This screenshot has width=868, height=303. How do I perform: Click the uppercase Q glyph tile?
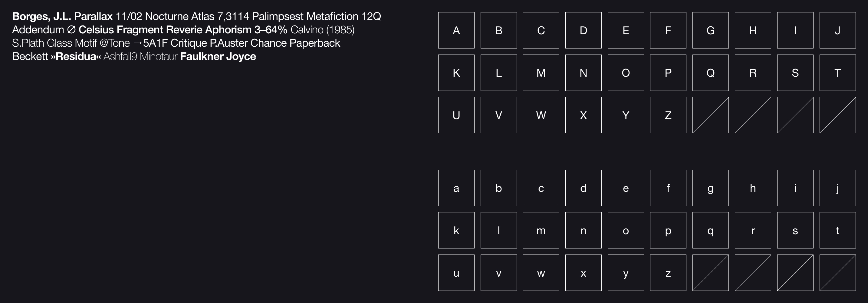point(710,73)
